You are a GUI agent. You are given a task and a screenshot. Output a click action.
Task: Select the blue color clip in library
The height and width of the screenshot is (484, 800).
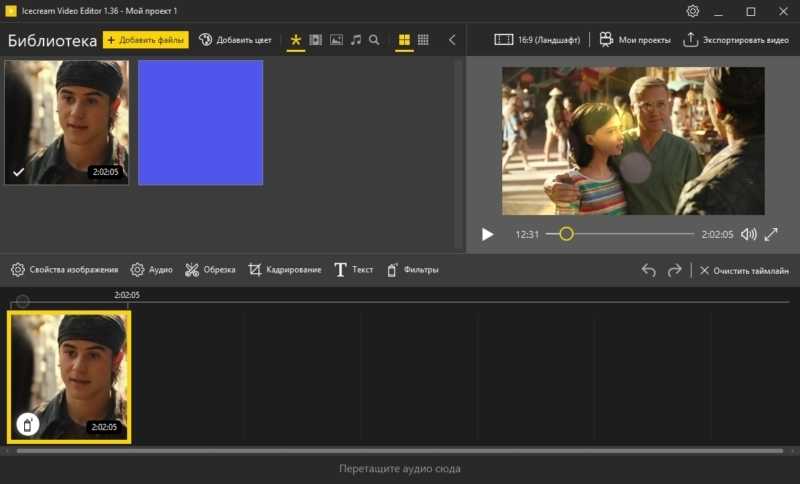(x=201, y=122)
